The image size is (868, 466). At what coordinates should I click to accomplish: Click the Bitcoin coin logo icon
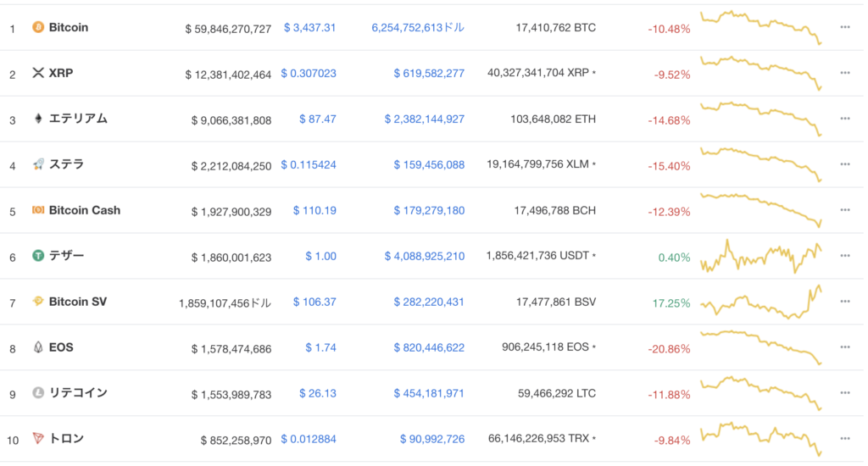click(x=37, y=27)
